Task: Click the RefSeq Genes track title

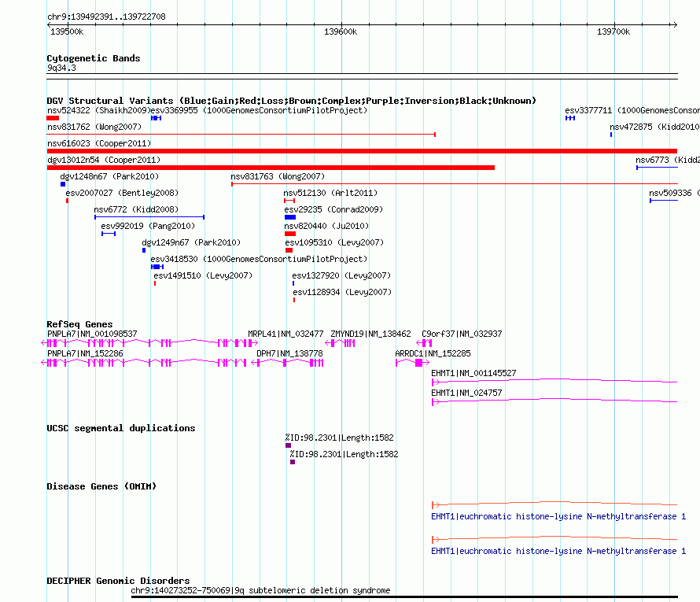Action: pos(79,324)
